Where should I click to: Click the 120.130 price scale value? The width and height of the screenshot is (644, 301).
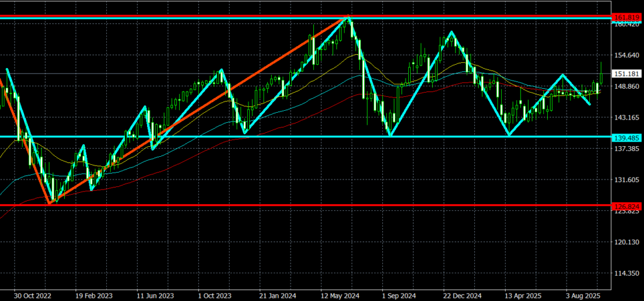tap(627, 242)
